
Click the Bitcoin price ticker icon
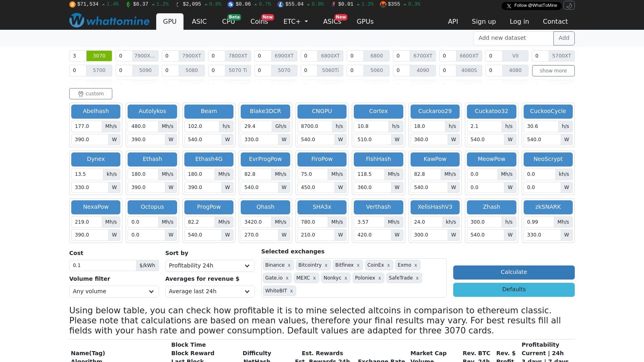(72, 4)
